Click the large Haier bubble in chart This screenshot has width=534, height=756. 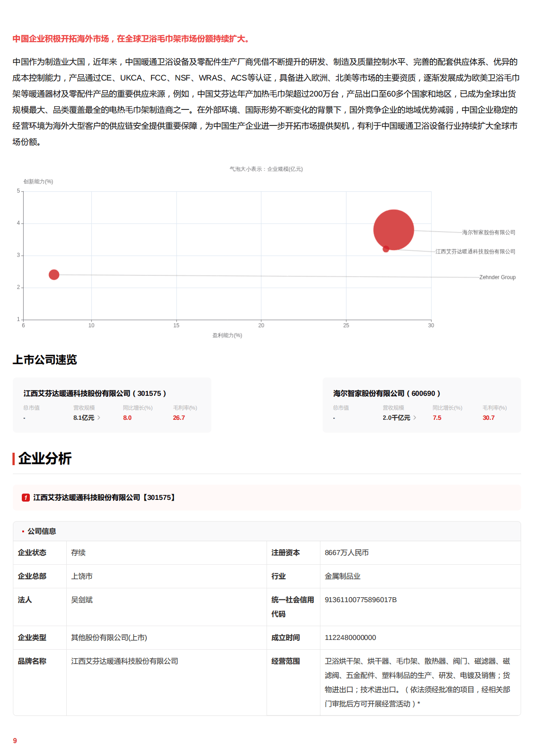pyautogui.click(x=393, y=229)
